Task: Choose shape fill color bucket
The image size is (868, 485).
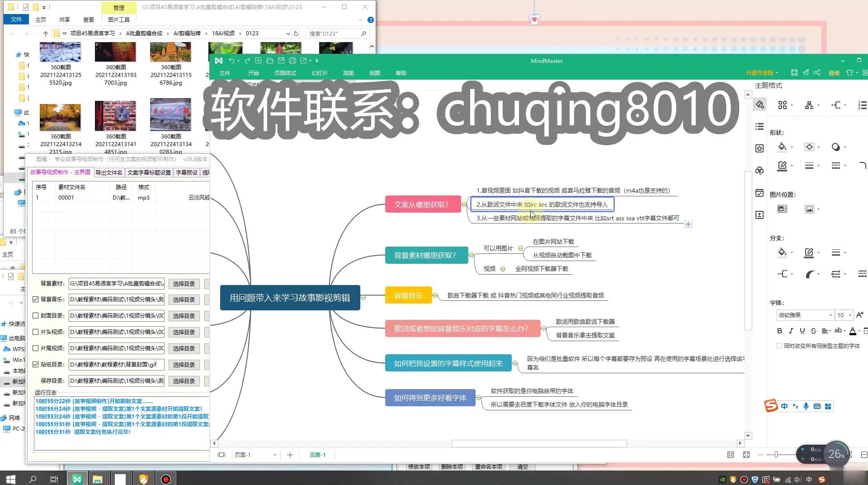Action: pyautogui.click(x=782, y=147)
